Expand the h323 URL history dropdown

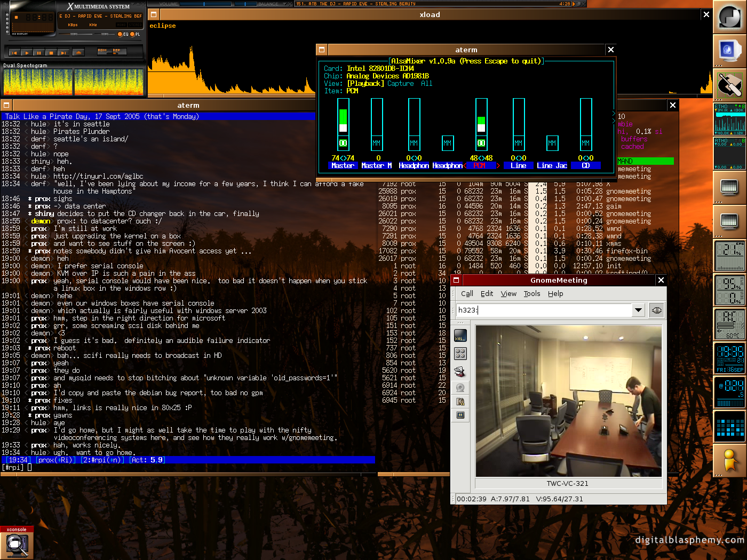638,310
